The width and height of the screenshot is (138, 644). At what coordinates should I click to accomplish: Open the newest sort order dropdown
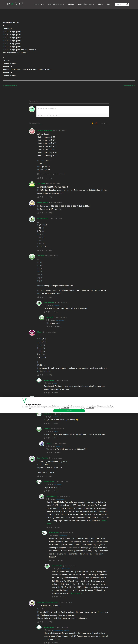tap(104, 123)
